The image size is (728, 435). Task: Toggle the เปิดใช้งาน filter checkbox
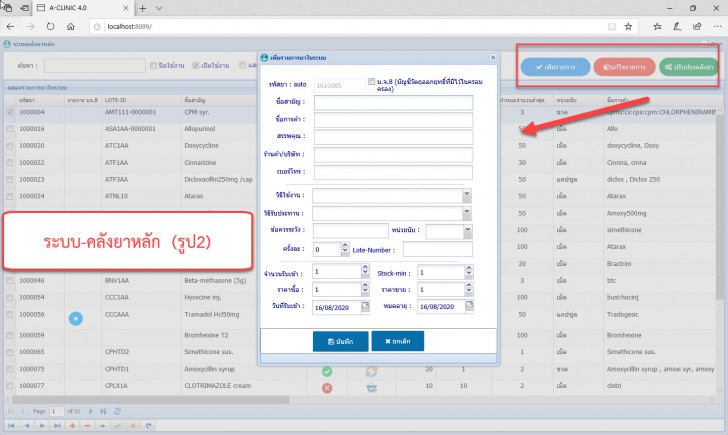click(196, 65)
